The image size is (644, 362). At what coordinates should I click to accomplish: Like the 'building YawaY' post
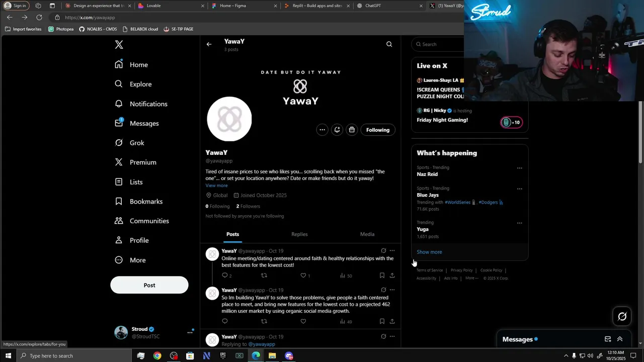pos(303,321)
